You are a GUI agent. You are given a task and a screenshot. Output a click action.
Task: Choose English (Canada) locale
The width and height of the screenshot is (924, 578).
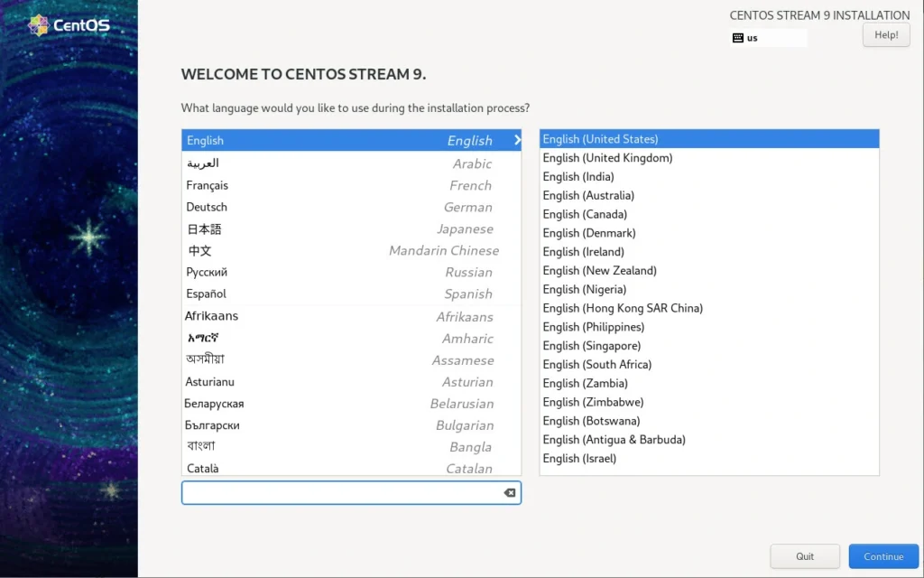pyautogui.click(x=585, y=214)
